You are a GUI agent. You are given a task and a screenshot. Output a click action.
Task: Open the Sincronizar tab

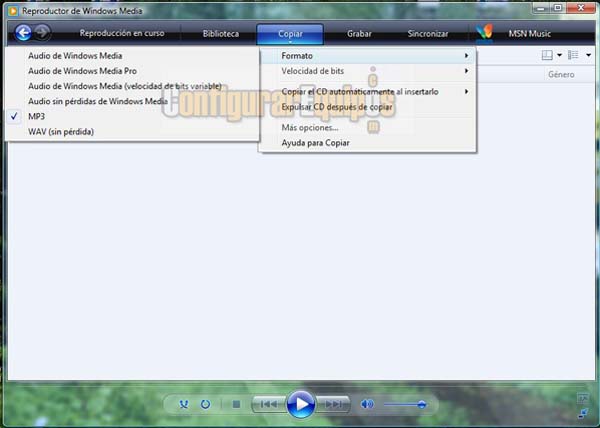[x=428, y=34]
